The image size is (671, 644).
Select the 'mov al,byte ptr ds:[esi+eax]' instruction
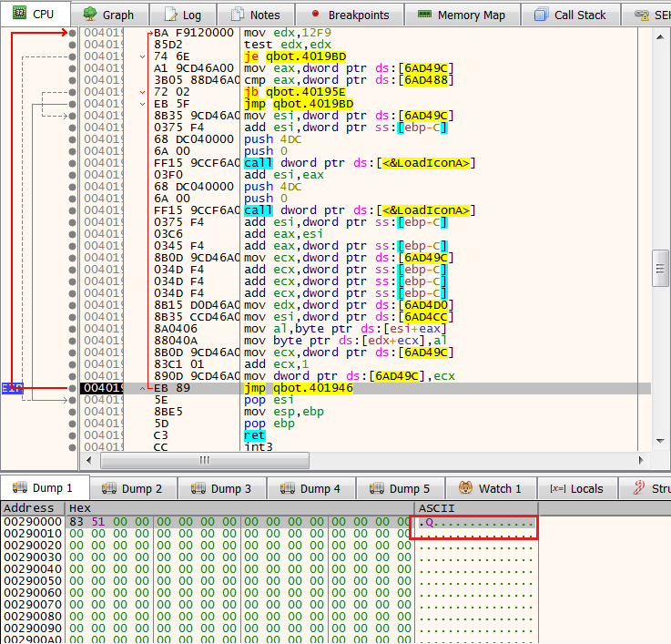click(x=345, y=329)
